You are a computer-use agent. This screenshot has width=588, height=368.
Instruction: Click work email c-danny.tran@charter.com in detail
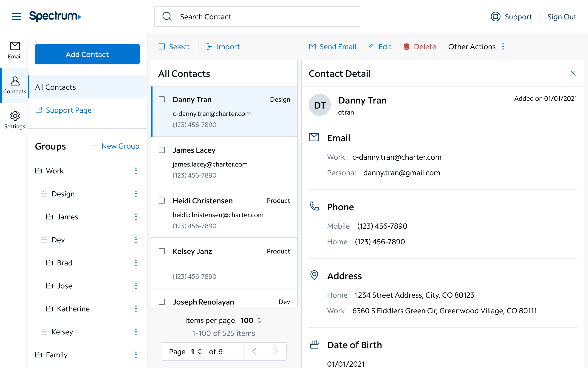397,157
